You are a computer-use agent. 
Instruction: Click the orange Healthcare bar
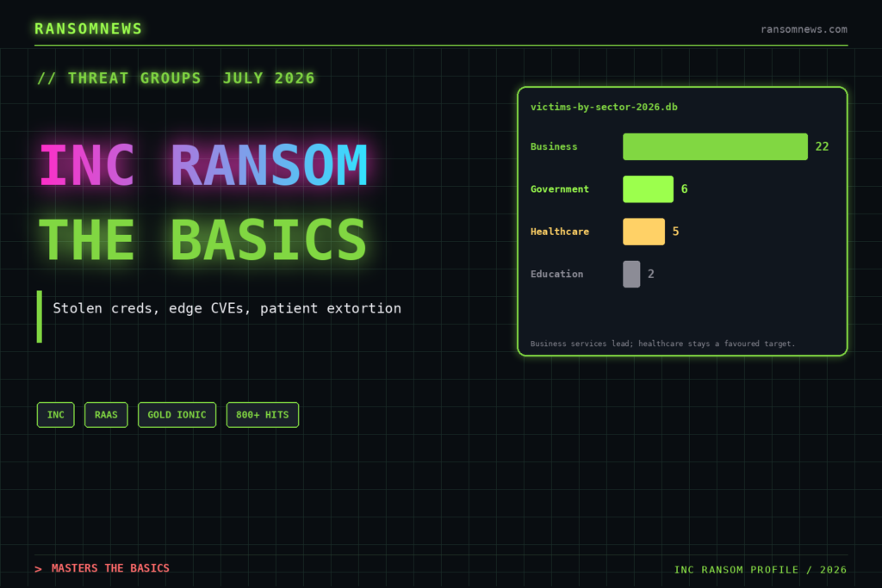click(643, 232)
